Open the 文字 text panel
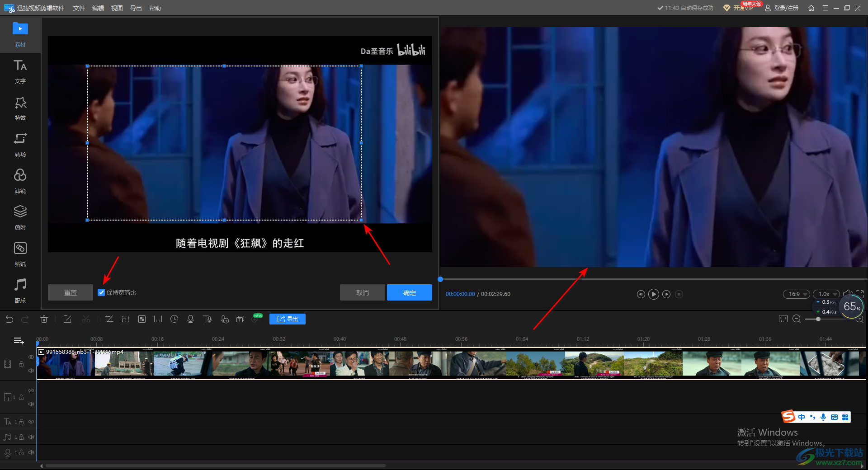This screenshot has width=868, height=470. (20, 71)
